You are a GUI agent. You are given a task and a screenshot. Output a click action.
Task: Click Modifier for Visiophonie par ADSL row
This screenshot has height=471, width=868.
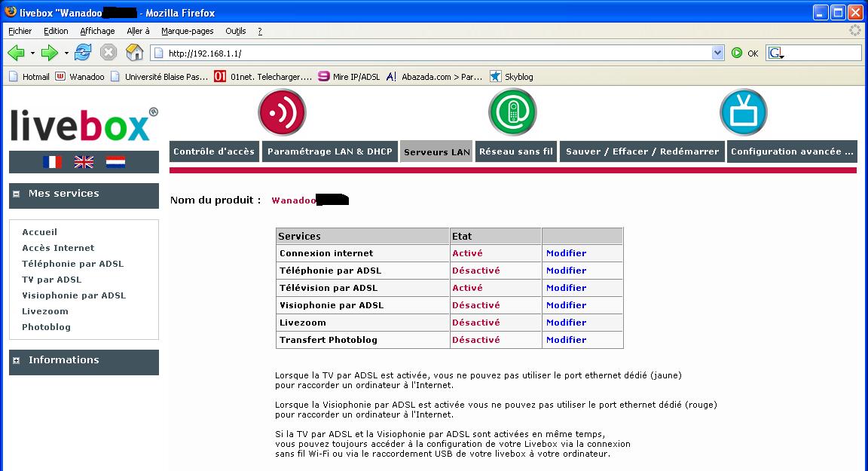(567, 305)
